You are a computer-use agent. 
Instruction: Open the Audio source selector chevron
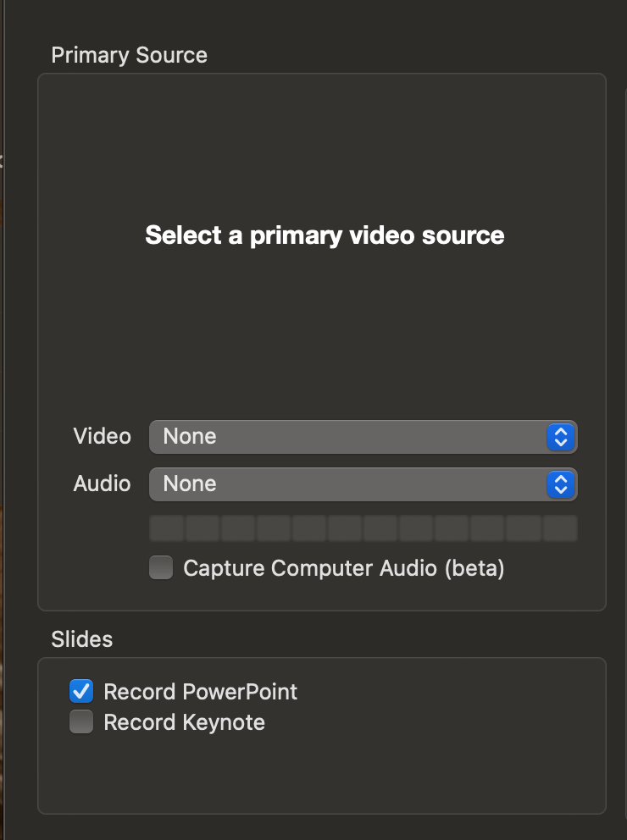[560, 484]
